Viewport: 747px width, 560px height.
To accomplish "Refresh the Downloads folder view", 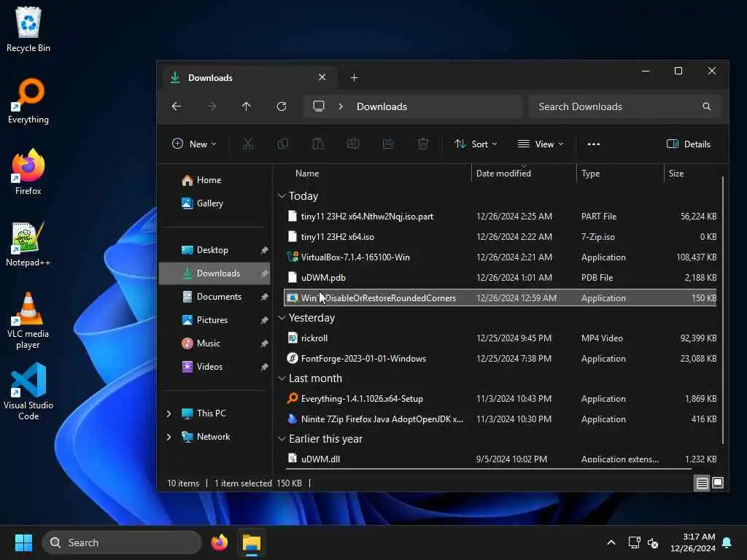I will point(282,106).
